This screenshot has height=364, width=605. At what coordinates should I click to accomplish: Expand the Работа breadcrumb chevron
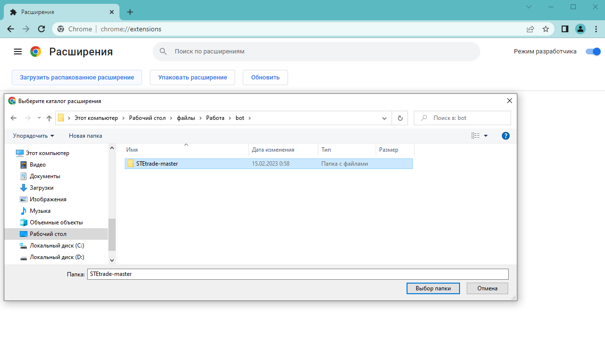230,118
